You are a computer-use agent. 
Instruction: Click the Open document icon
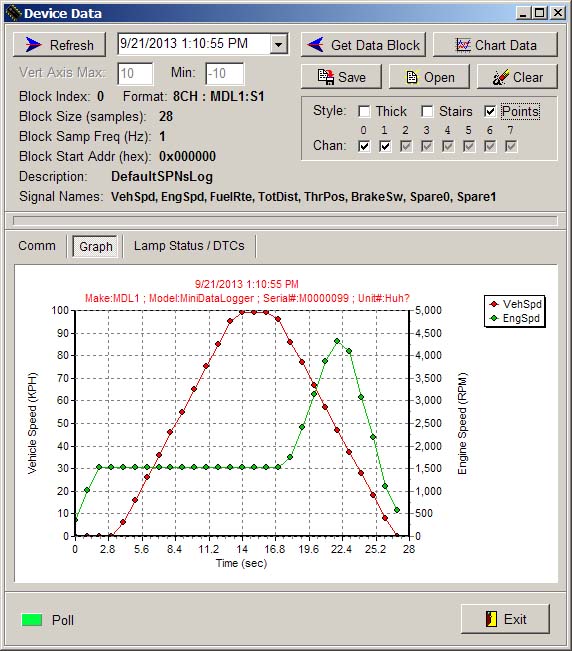(411, 77)
